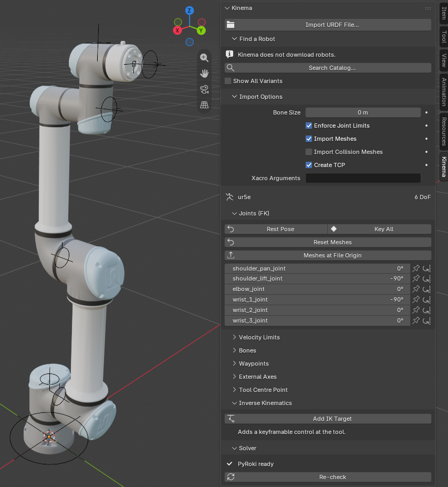Click Add IK Target button
448x487 pixels.
328,419
